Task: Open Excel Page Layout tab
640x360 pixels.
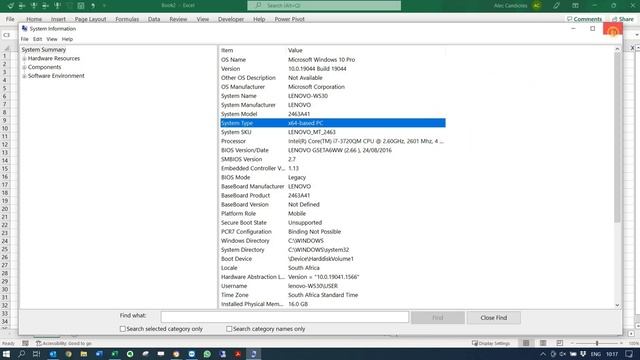Action: pos(90,19)
